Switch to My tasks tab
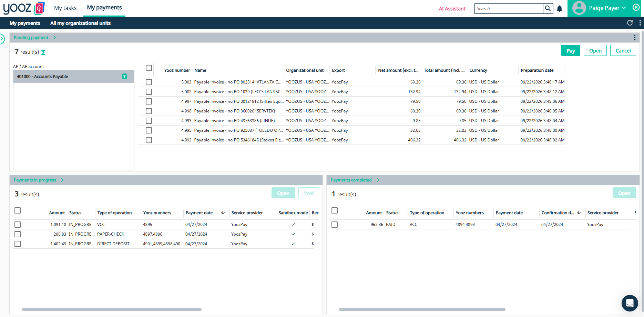This screenshot has width=644, height=317. (x=65, y=8)
